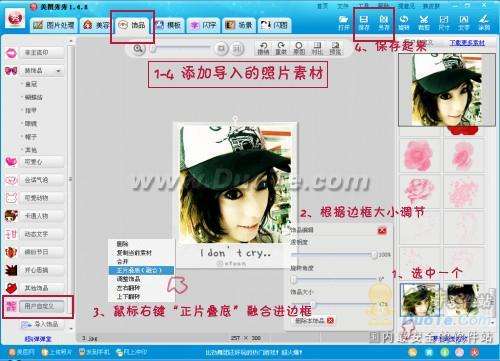Select the 旋转 rotate tool icon
This screenshot has width=500, height=361.
pyautogui.click(x=404, y=23)
